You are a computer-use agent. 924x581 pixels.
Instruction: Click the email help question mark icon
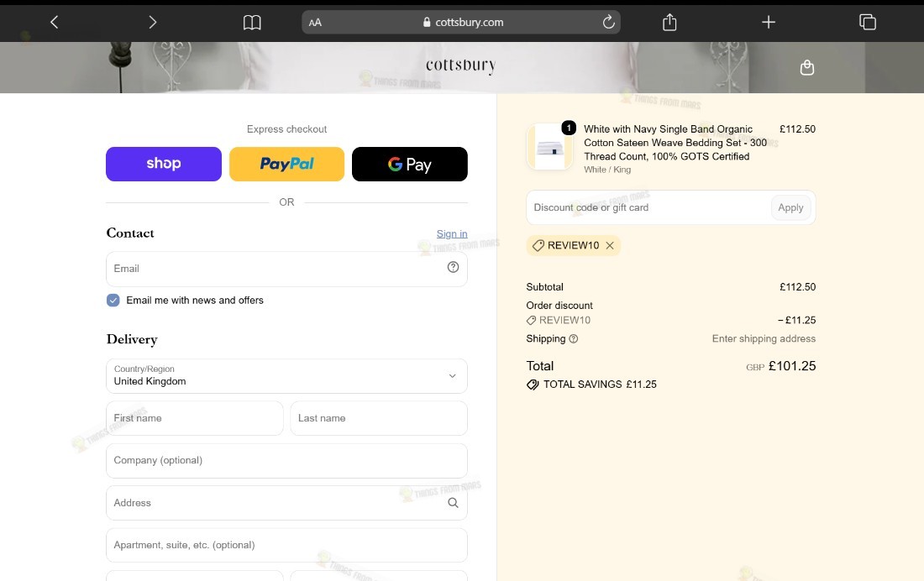click(453, 267)
